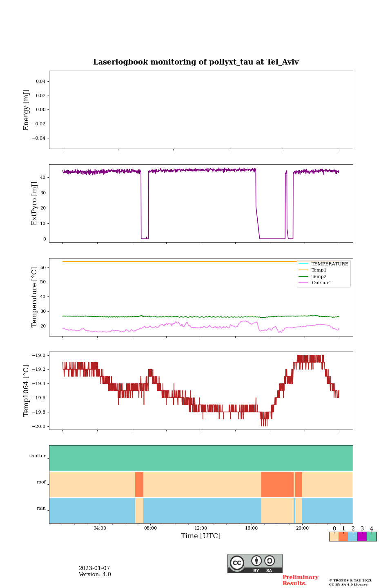The width and height of the screenshot is (392, 588).
Task: Click the wide orange roof segment near 18:00
Action: pos(277,484)
